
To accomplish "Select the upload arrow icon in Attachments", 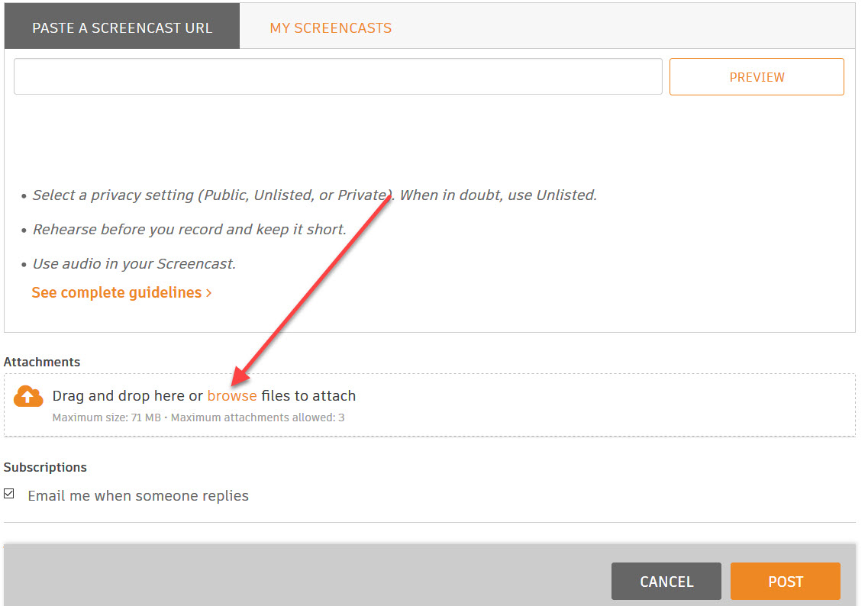I will click(x=28, y=396).
